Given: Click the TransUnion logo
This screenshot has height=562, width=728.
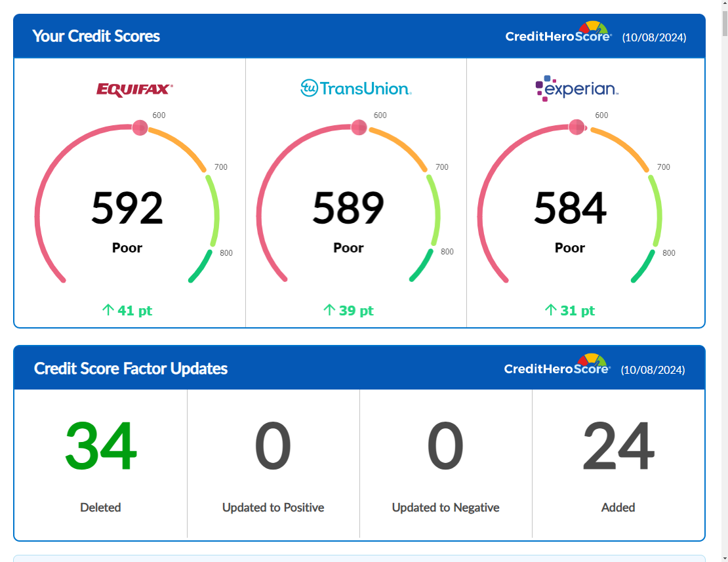Looking at the screenshot, I should tap(356, 88).
